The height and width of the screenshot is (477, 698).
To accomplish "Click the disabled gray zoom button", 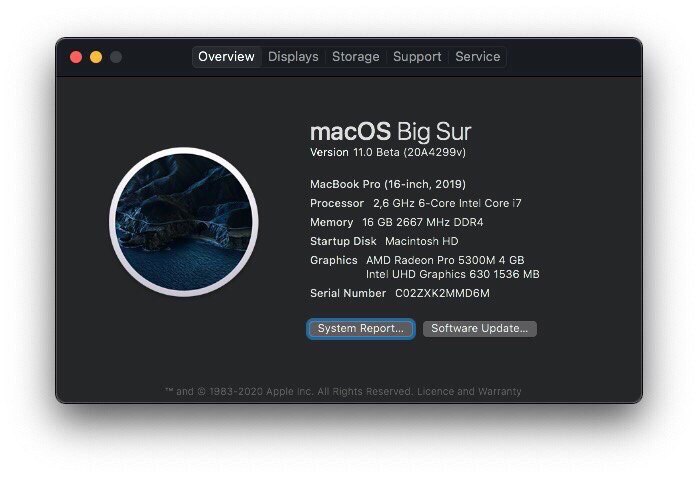I will point(116,57).
